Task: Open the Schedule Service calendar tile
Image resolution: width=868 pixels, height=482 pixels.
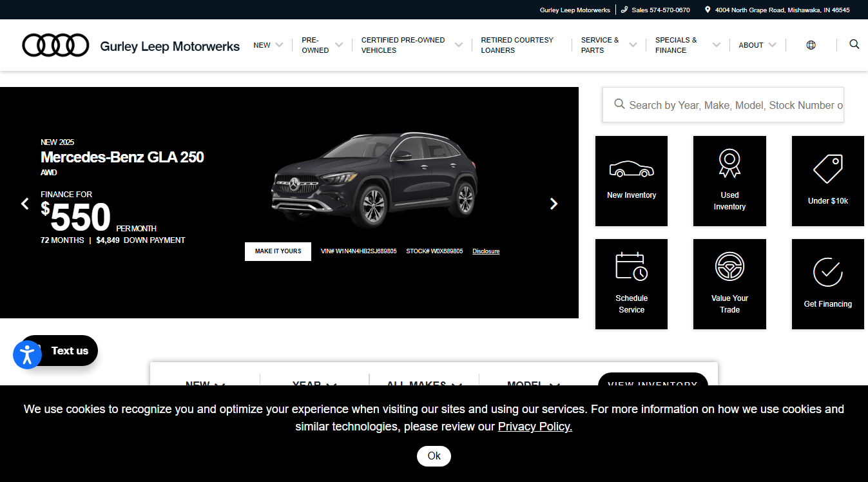Action: point(632,284)
